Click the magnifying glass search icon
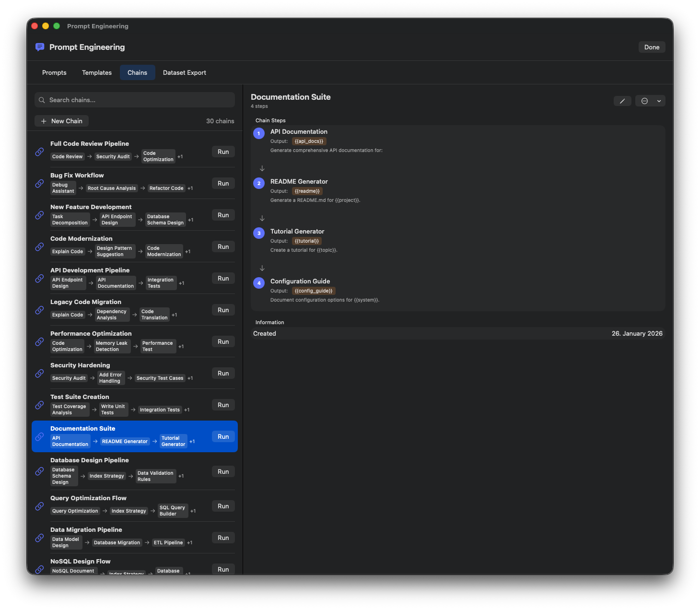The image size is (700, 610). tap(42, 100)
